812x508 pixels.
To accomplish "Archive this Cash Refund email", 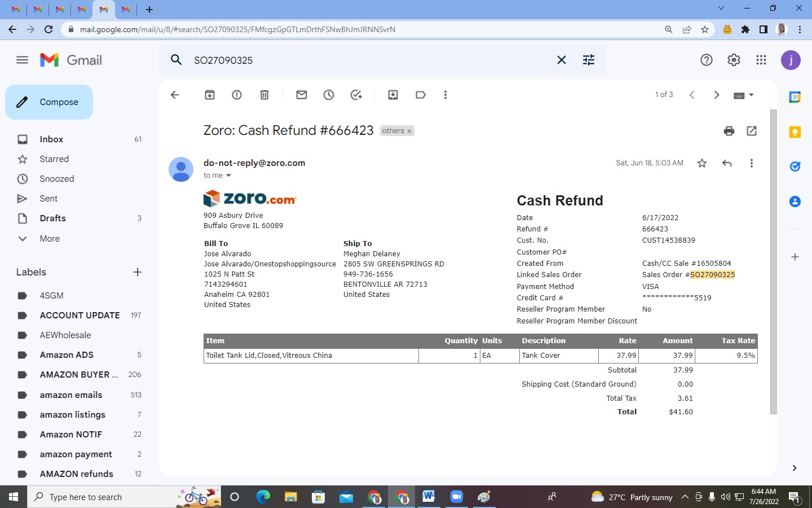I will click(210, 95).
